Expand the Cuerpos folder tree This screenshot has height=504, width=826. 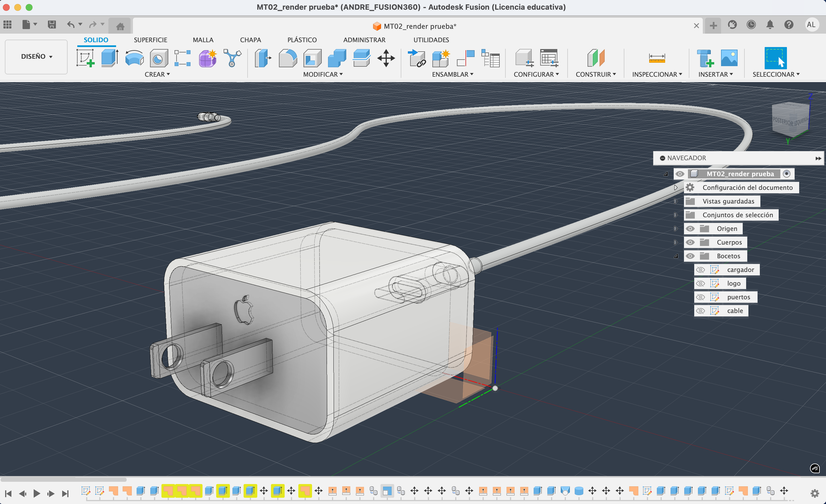(675, 242)
